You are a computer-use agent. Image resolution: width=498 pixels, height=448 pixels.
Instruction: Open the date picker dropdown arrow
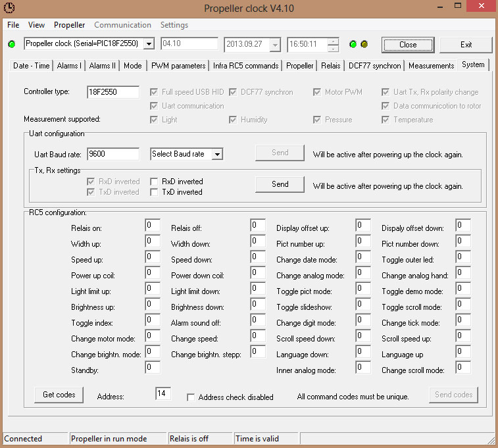(275, 45)
